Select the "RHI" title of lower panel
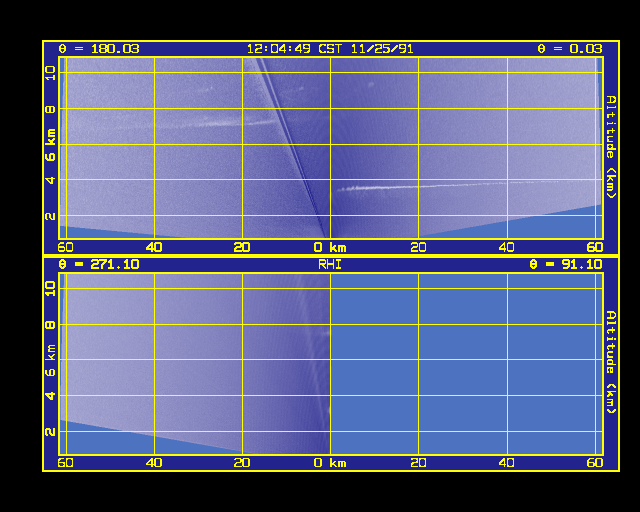 (330, 265)
